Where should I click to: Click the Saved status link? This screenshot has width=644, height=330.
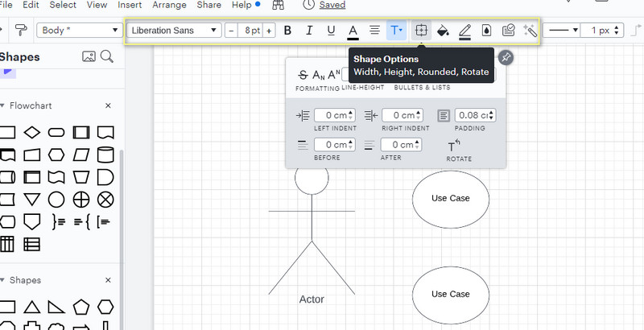pos(332,5)
